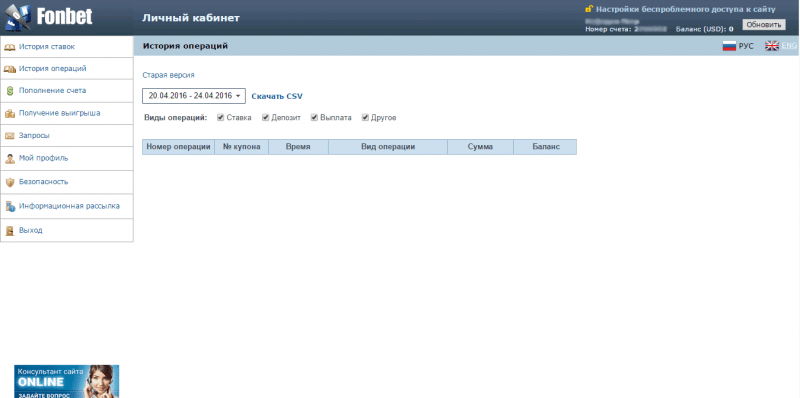The width and height of the screenshot is (800, 398).
Task: Switch language with the UK flag icon
Action: click(x=772, y=46)
